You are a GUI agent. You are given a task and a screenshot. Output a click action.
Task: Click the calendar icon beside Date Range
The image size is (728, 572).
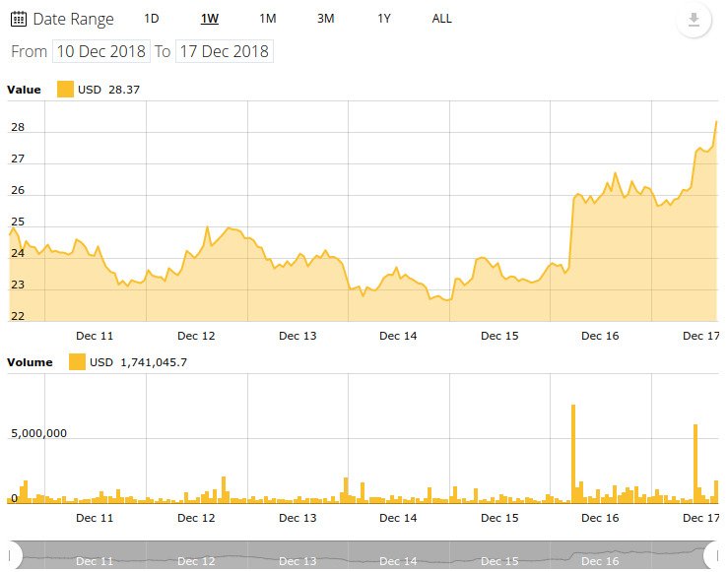(x=18, y=19)
